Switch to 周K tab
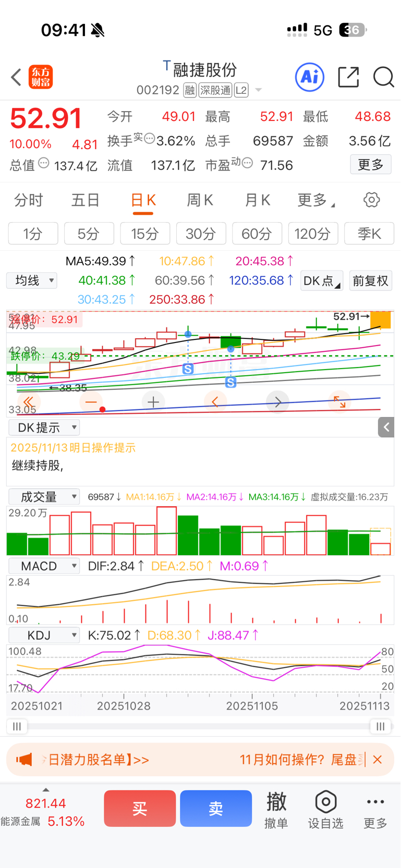The image size is (401, 868). pyautogui.click(x=200, y=200)
